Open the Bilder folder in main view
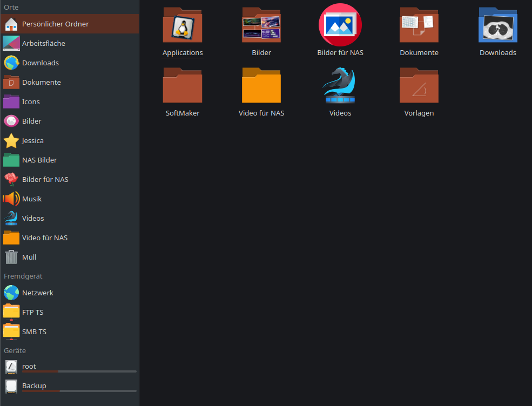 (261, 25)
